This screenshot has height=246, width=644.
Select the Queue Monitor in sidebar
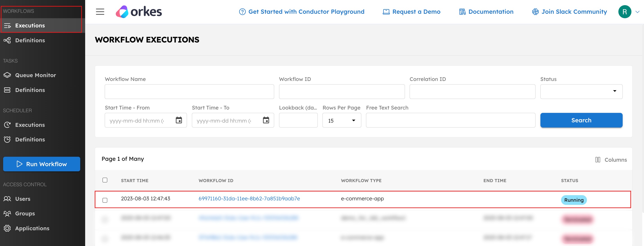(36, 75)
